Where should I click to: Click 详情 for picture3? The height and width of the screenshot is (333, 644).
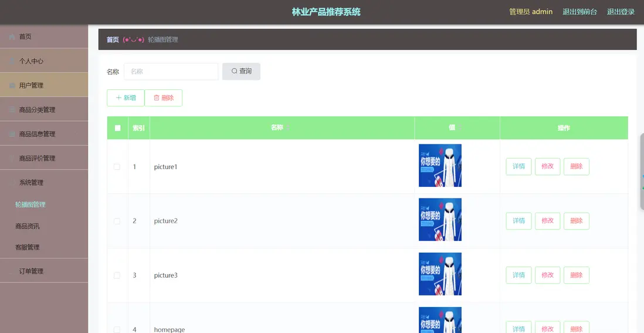pyautogui.click(x=518, y=275)
